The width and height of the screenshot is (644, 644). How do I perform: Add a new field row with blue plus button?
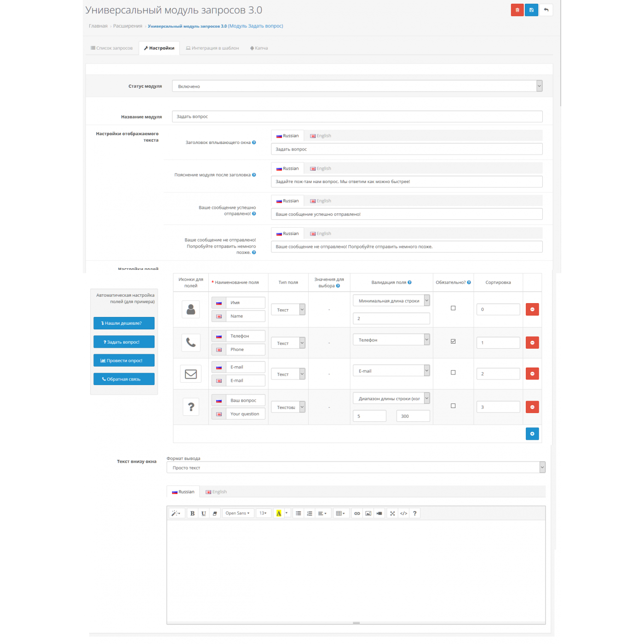click(532, 434)
